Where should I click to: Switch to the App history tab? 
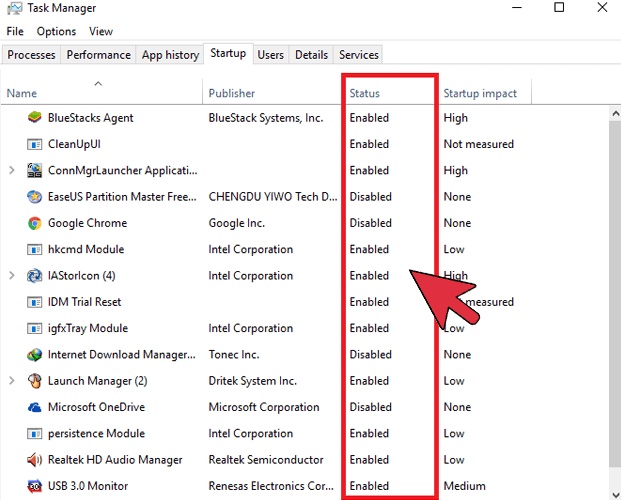point(170,55)
